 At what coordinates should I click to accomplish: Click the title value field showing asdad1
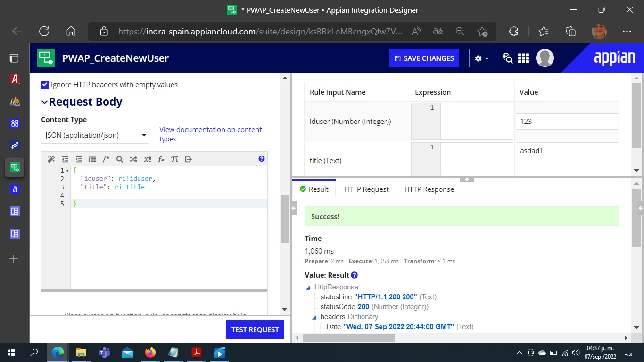567,159
